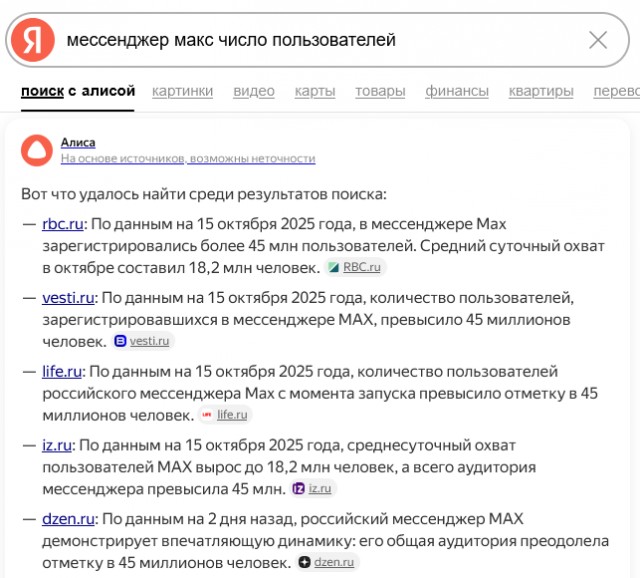Click the search input field
This screenshot has height=578, width=640.
[x=317, y=40]
